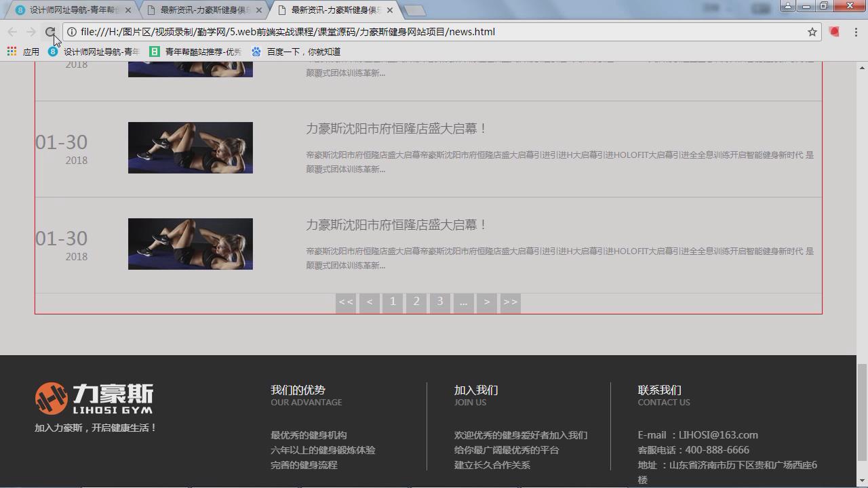Reload the page with the refresh icon
The width and height of the screenshot is (868, 488).
(x=50, y=32)
